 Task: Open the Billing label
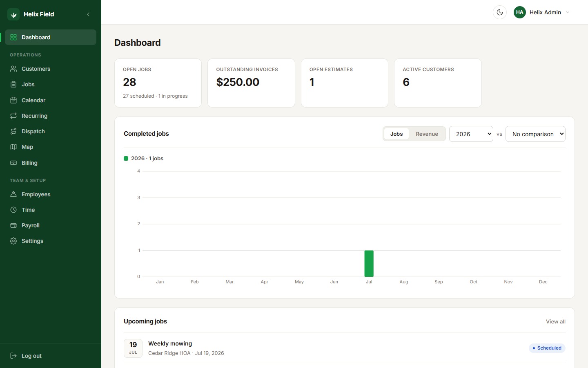tap(29, 163)
